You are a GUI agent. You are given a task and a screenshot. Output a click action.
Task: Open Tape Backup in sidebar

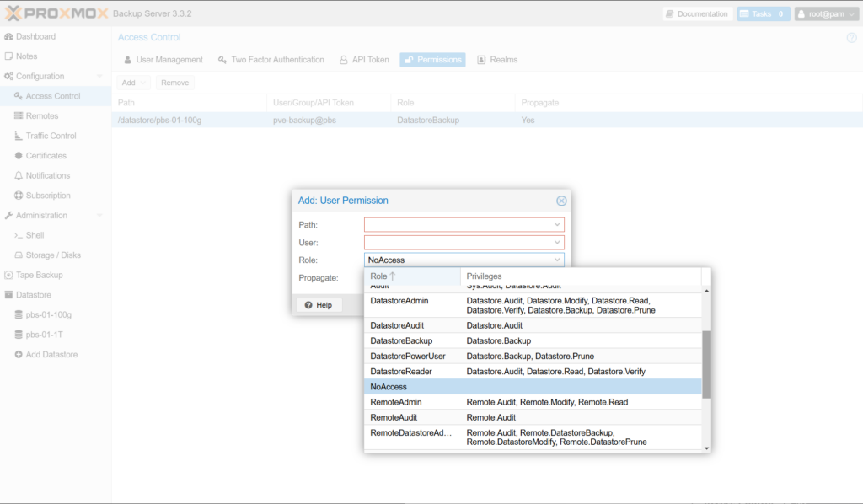click(39, 275)
